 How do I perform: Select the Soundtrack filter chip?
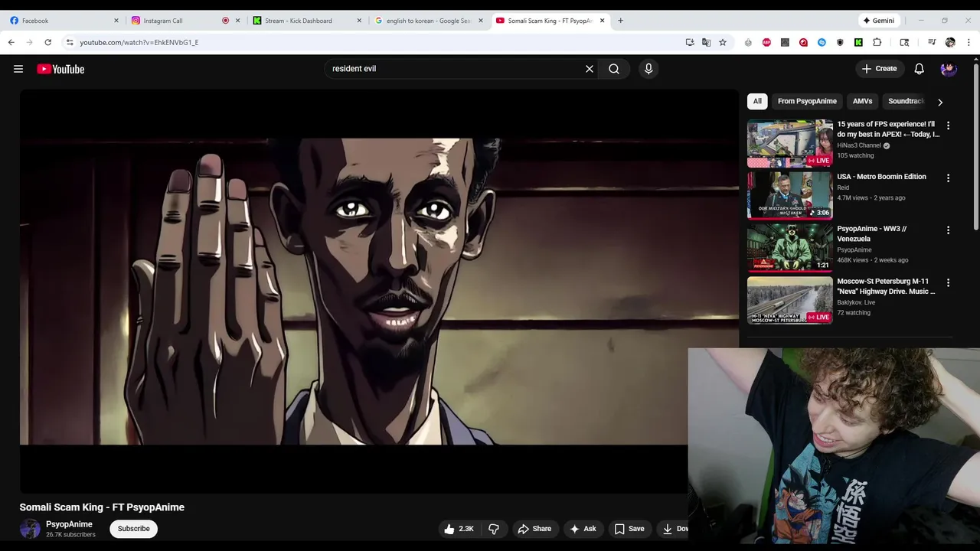tap(906, 101)
